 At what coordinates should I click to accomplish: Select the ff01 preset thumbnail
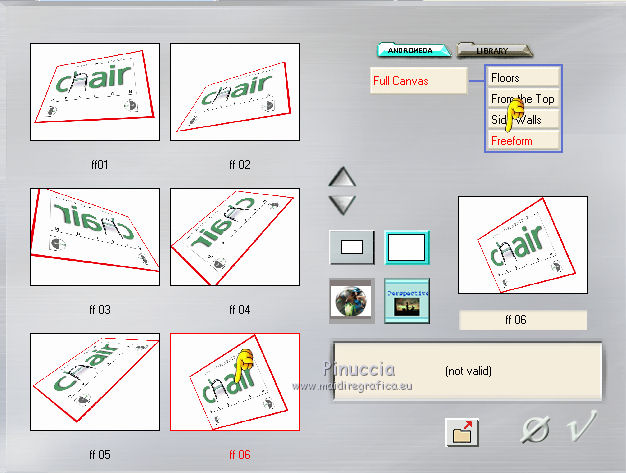pos(95,92)
